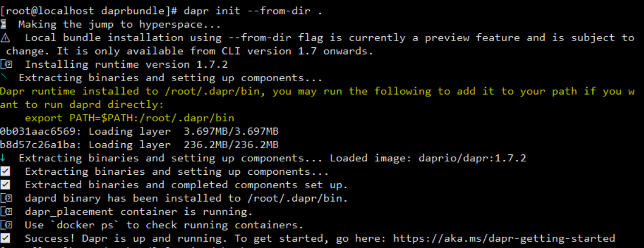Click the glyph icon before 'daprd binary has been installed'
This screenshot has height=248, width=644.
click(x=6, y=199)
